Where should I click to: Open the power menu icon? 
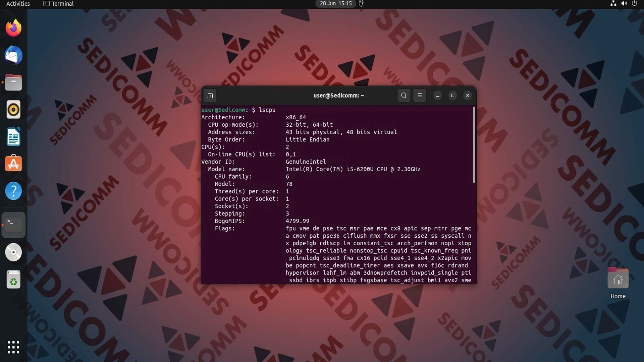tap(634, 4)
